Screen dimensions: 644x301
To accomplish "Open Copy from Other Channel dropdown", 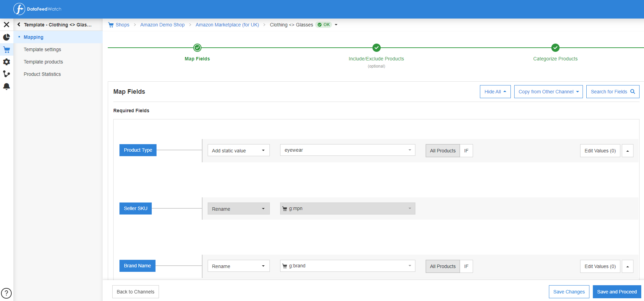I will click(x=549, y=92).
